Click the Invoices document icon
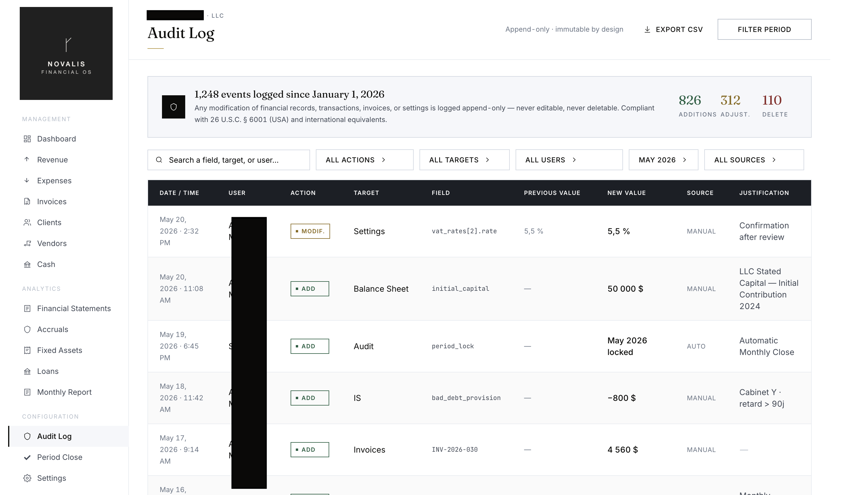Viewport: 868px width, 495px height. (x=27, y=201)
